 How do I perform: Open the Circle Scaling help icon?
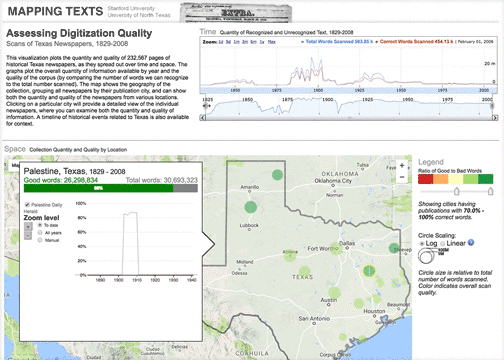click(471, 243)
